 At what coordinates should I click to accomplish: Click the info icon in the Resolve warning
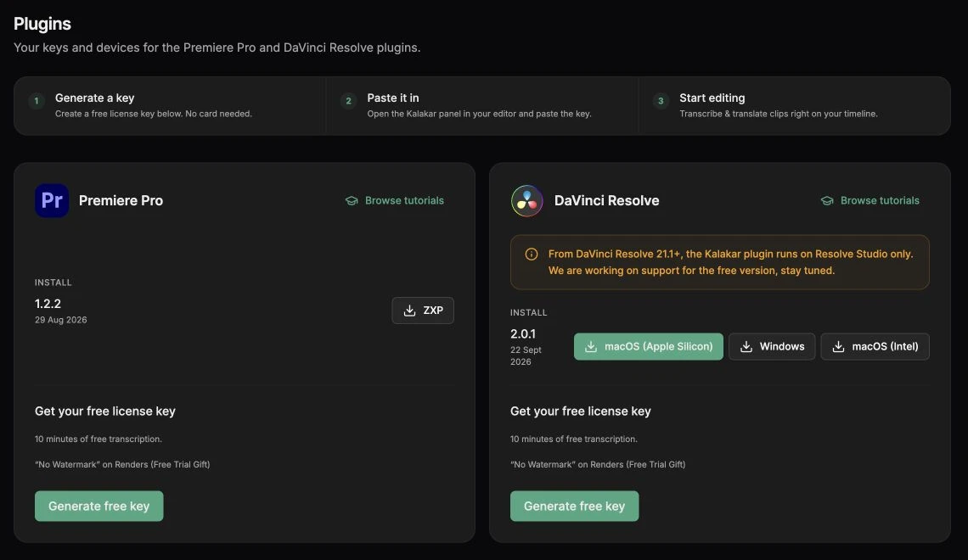531,254
